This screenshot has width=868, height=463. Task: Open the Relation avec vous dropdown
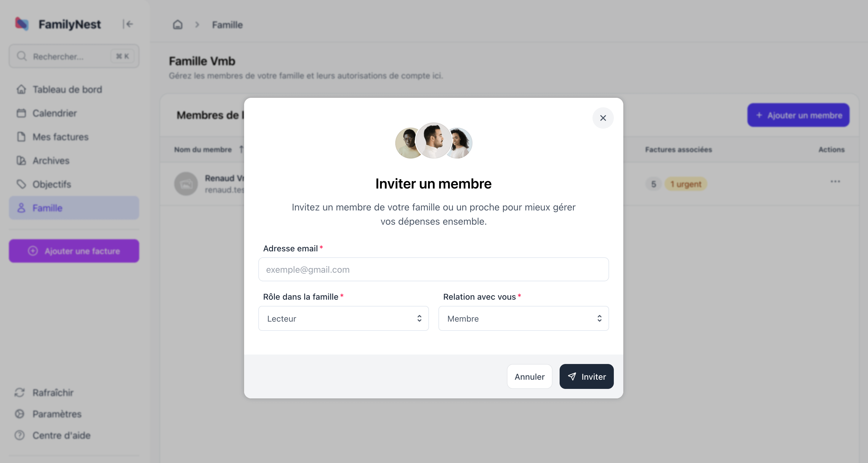523,318
